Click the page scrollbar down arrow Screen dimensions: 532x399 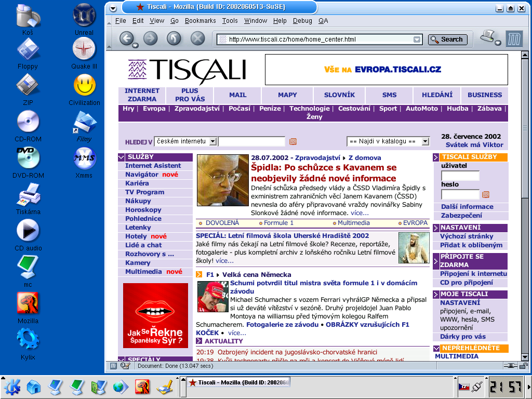[525, 357]
